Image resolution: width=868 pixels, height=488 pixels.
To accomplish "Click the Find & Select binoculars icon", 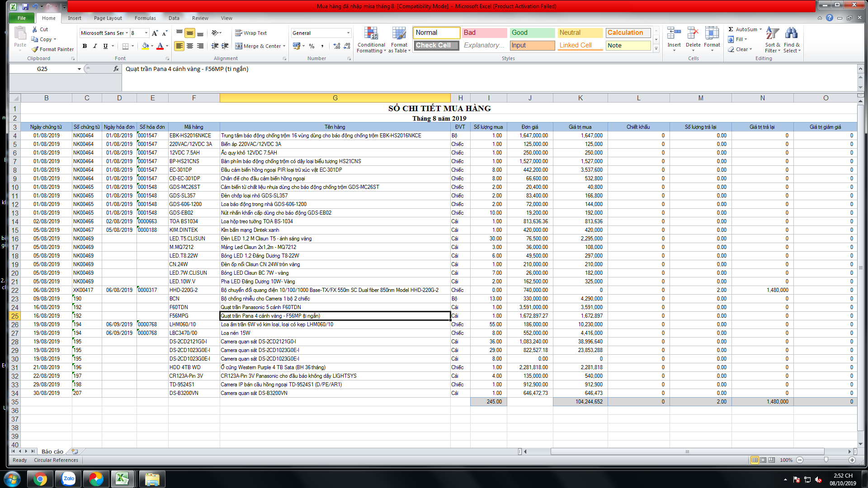I will [x=791, y=33].
